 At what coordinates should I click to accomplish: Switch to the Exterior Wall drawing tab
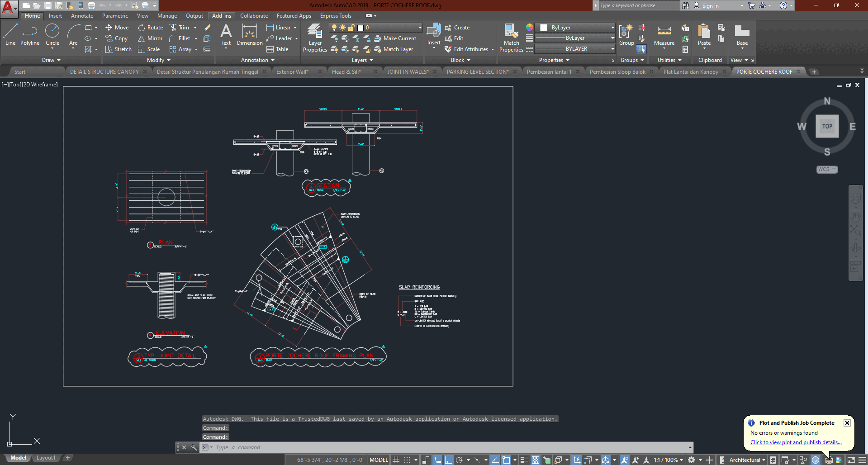point(292,72)
